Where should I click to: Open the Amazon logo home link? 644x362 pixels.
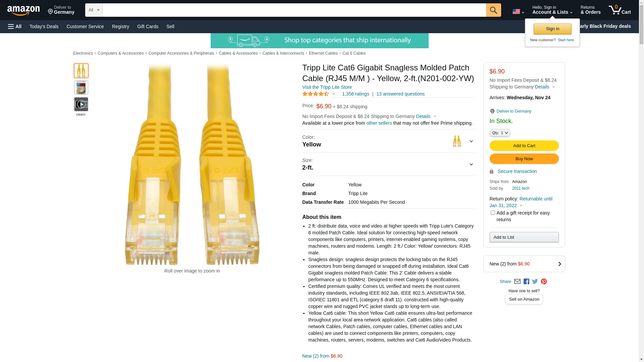[23, 10]
